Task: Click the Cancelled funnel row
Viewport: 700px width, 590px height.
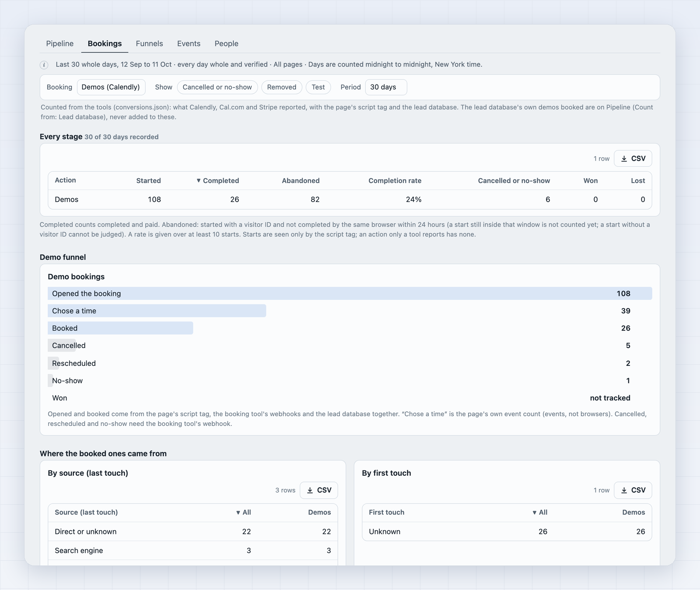Action: 350,346
